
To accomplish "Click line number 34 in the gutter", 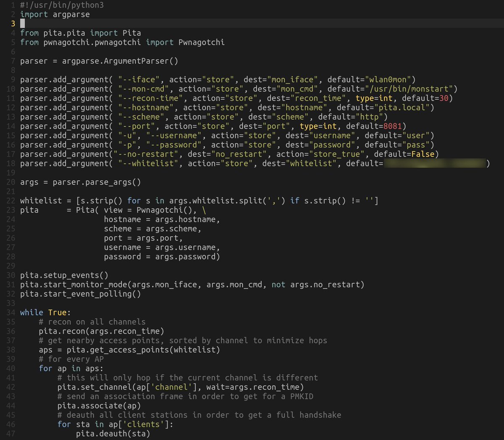I will tap(11, 312).
